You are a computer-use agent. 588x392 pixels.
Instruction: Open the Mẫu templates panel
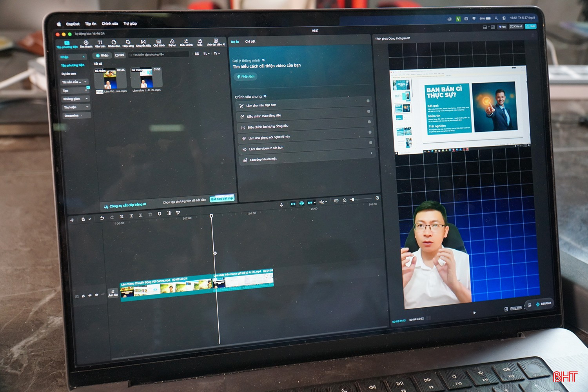[x=200, y=42]
